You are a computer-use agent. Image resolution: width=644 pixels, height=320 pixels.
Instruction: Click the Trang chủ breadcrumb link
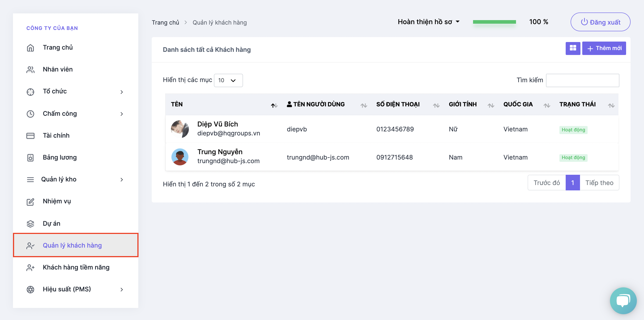165,23
